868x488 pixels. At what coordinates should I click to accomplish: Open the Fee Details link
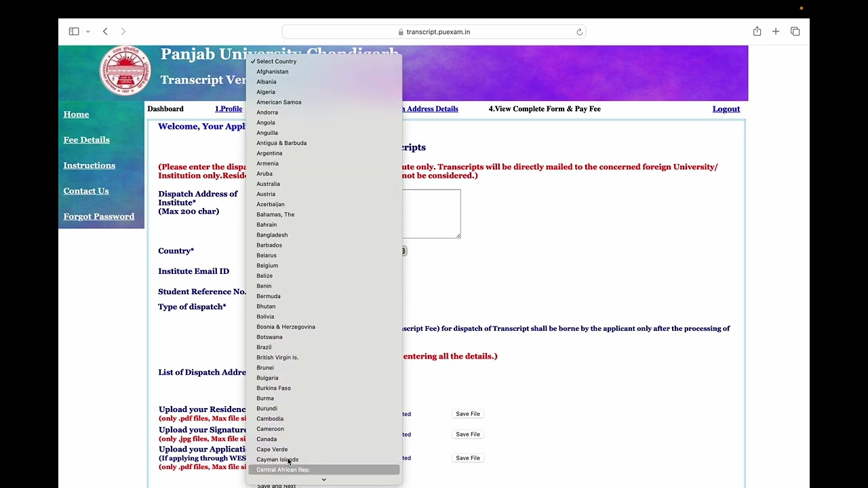click(x=86, y=140)
